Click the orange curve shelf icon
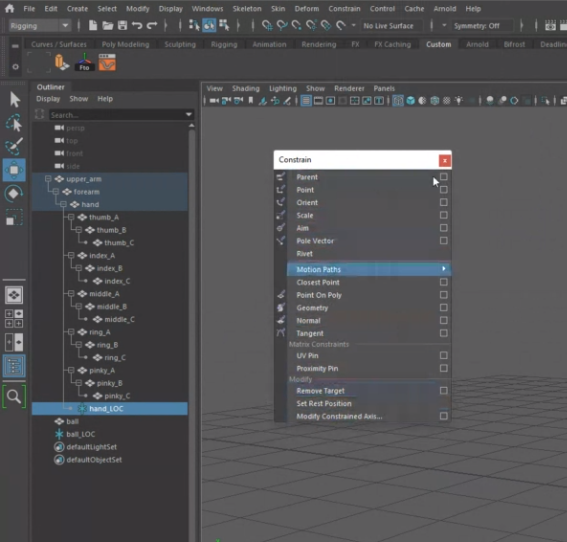The image size is (567, 542). 107,62
